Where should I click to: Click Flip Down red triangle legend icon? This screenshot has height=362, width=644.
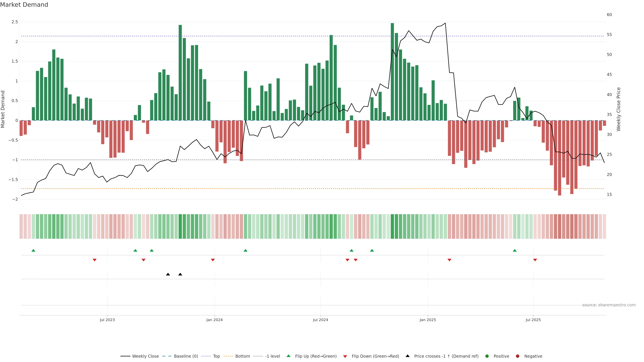tap(345, 356)
